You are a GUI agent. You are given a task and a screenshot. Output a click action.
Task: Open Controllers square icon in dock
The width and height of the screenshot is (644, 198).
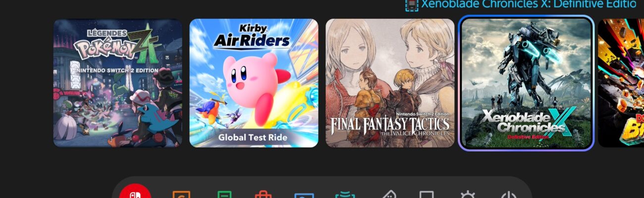(x=427, y=194)
